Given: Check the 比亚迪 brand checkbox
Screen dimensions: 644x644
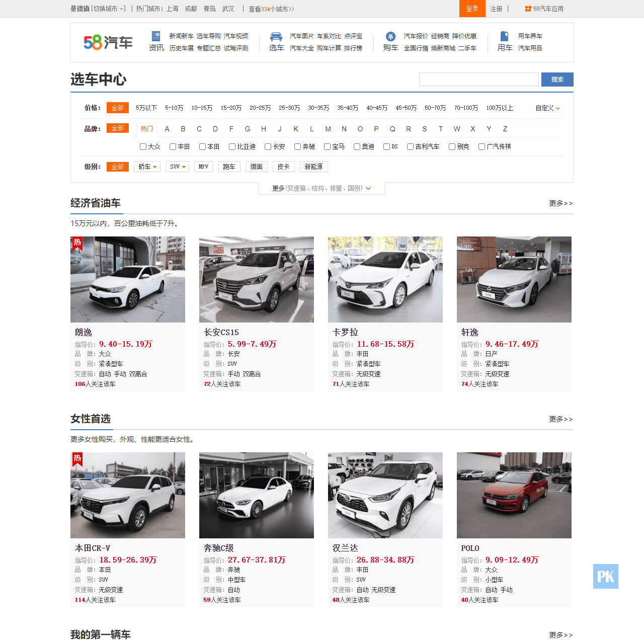Looking at the screenshot, I should [x=232, y=146].
